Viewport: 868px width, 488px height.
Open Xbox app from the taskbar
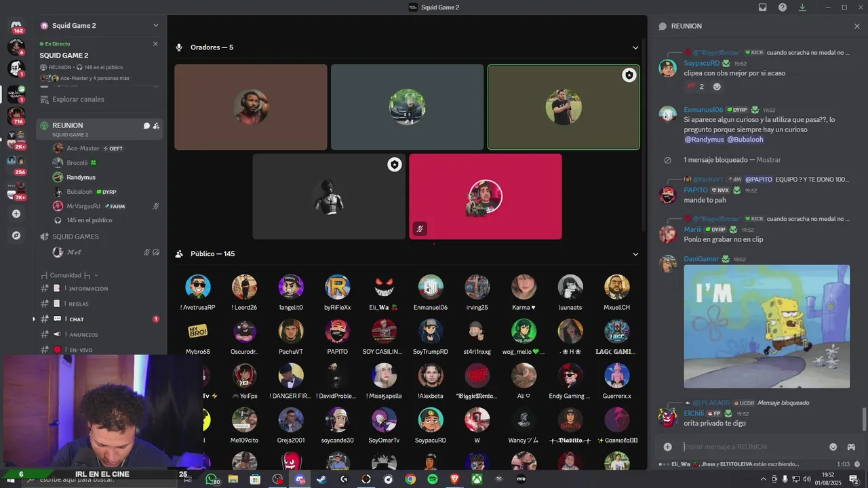pyautogui.click(x=477, y=479)
